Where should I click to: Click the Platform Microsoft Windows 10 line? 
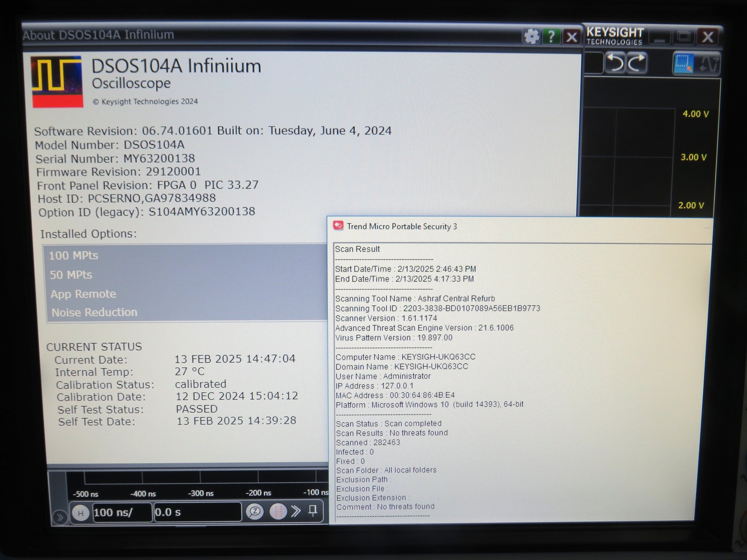[x=430, y=405]
